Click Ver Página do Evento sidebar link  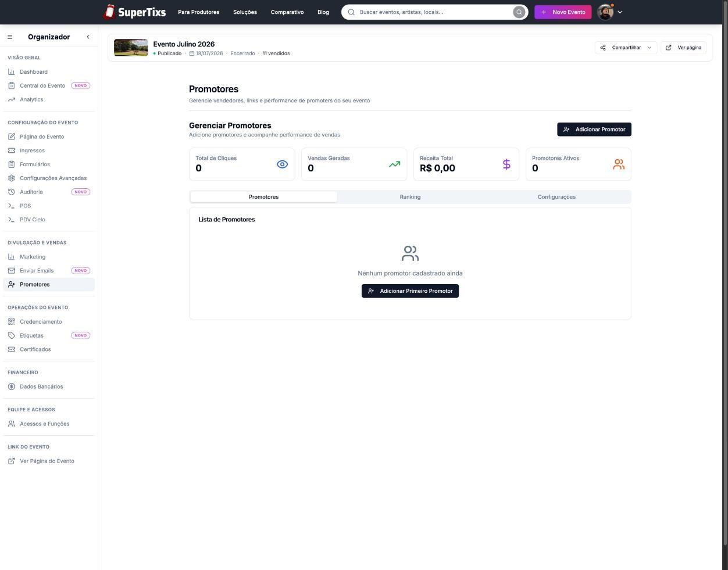pos(49,461)
